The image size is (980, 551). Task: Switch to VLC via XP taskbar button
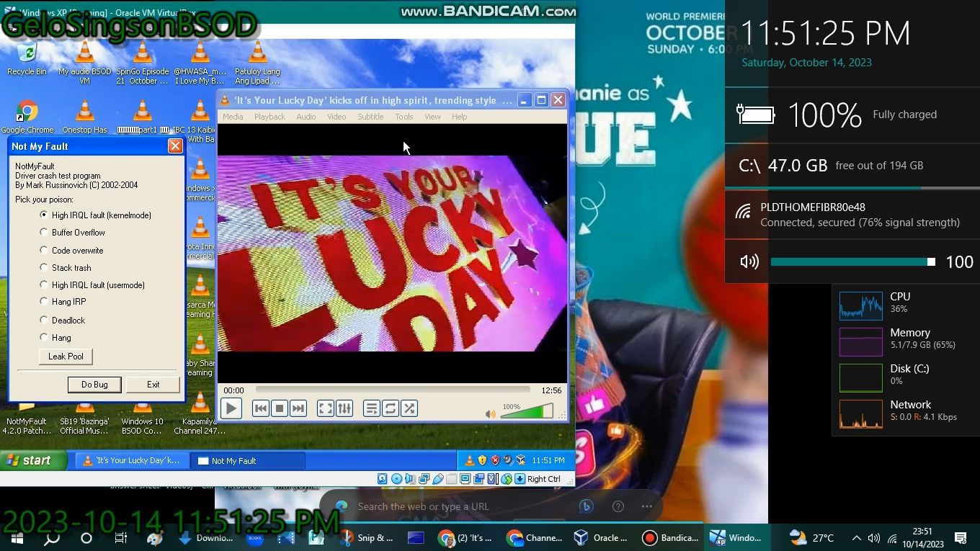(x=132, y=460)
